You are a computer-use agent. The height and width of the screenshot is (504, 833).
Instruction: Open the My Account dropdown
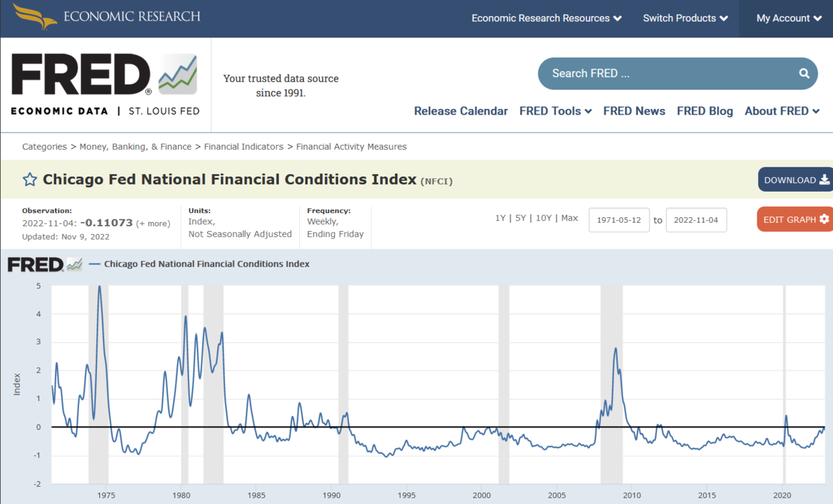click(789, 18)
